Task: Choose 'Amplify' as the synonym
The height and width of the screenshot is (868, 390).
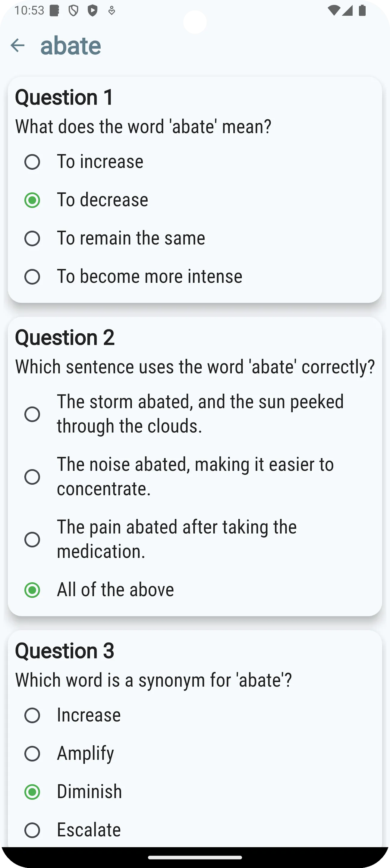Action: 195,753
